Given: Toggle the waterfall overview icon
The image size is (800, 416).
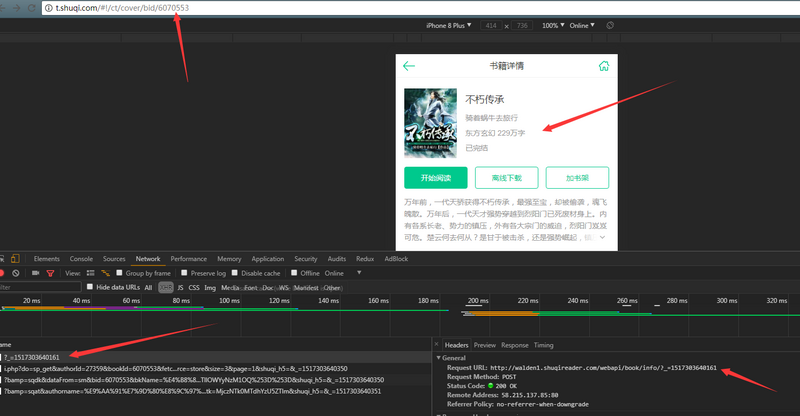Looking at the screenshot, I should 106,273.
